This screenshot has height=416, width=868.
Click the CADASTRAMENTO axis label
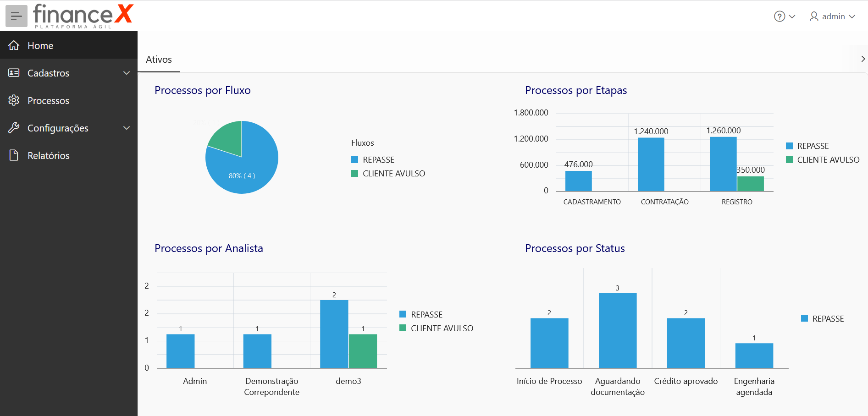click(x=592, y=202)
